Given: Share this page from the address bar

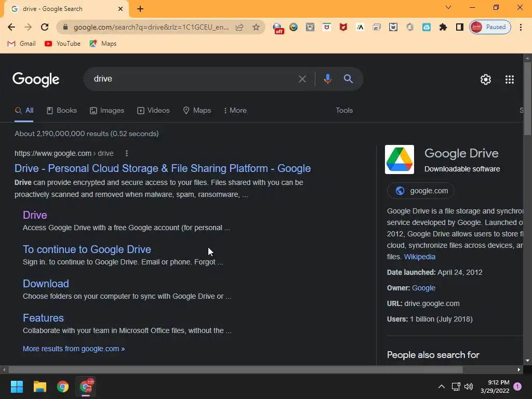Looking at the screenshot, I should [240, 27].
